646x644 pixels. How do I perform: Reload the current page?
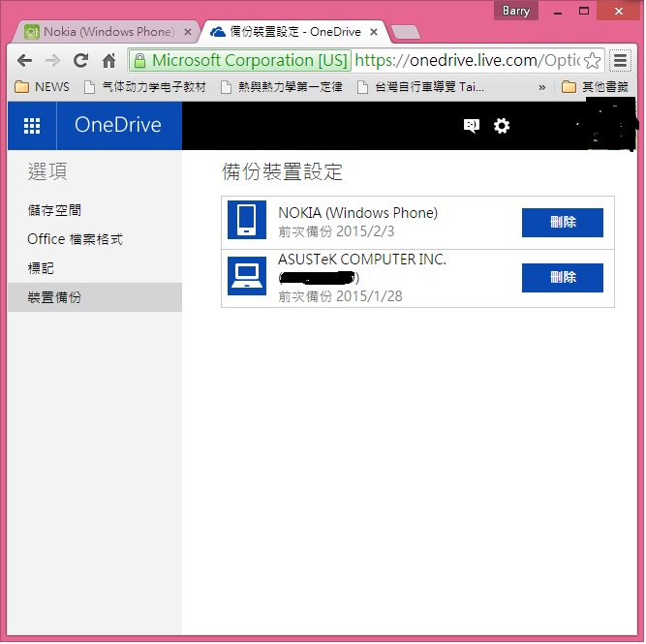[80, 61]
